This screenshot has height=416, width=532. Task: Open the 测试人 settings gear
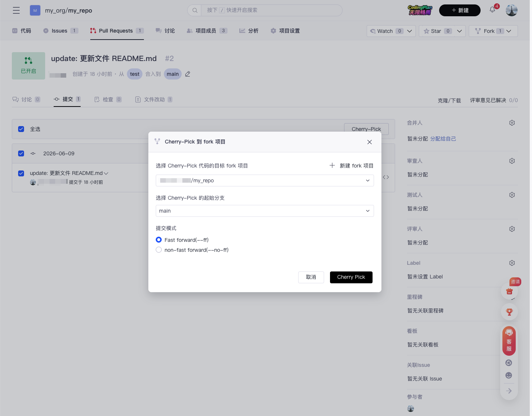[512, 195]
